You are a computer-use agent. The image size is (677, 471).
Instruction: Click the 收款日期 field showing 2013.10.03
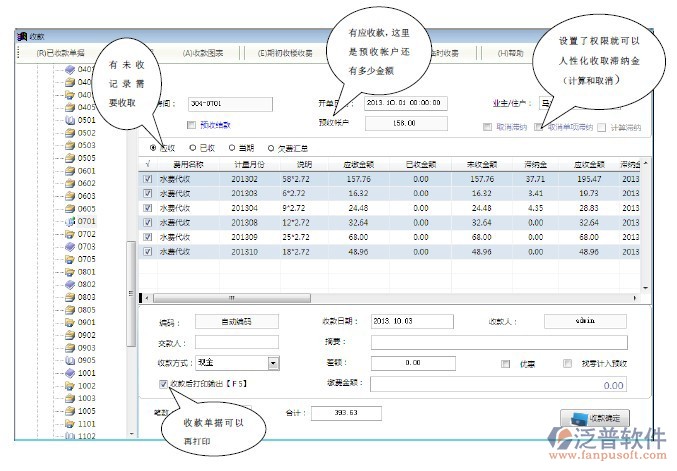click(412, 321)
